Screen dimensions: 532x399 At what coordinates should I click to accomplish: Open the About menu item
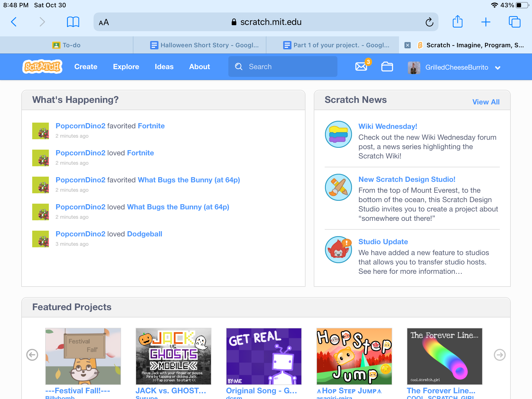coord(199,67)
